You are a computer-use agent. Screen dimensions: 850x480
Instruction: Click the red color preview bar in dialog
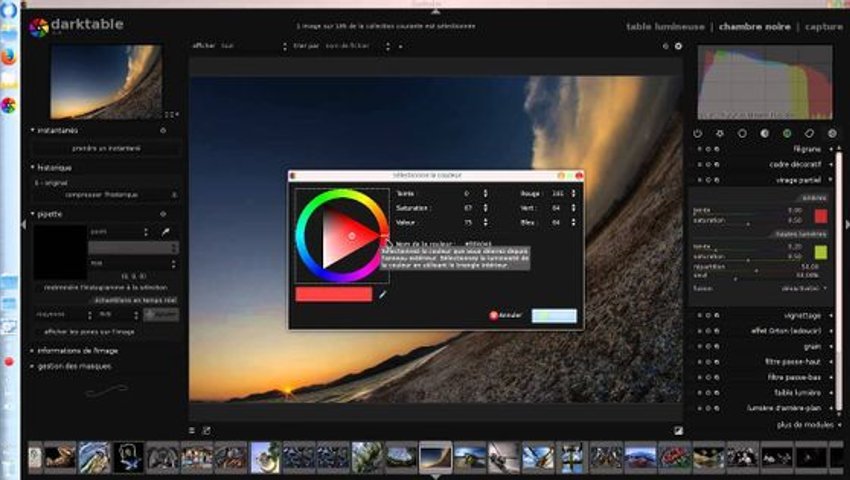click(x=334, y=295)
